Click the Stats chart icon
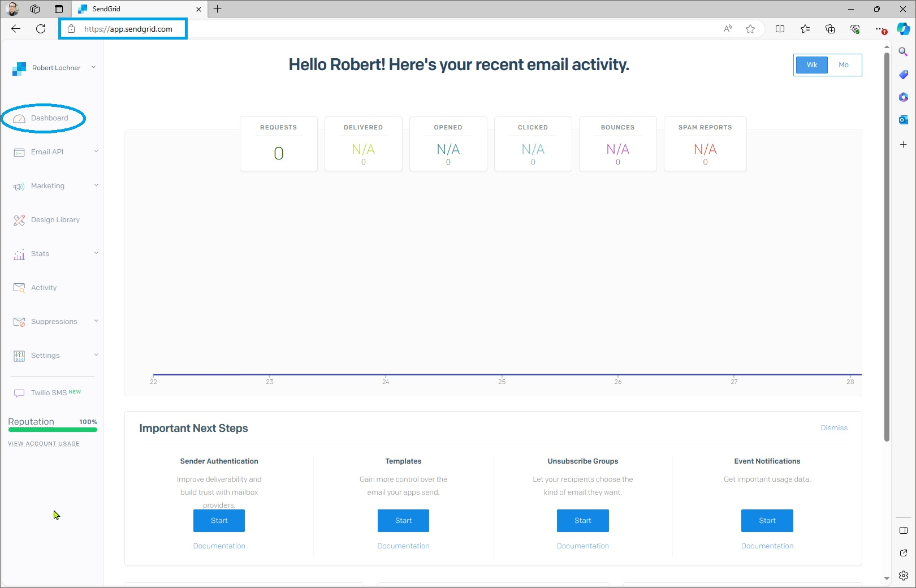Image resolution: width=916 pixels, height=588 pixels. click(19, 254)
